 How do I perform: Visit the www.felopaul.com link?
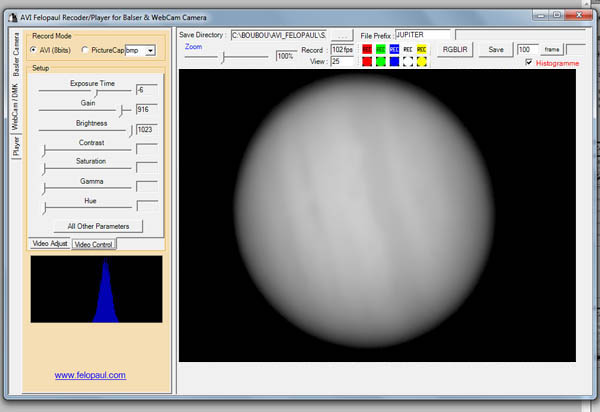(x=90, y=375)
